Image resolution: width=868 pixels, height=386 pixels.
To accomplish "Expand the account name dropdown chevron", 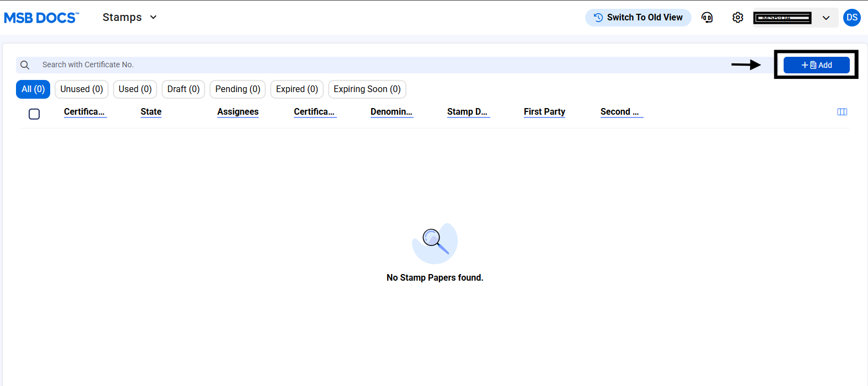I will coord(826,18).
